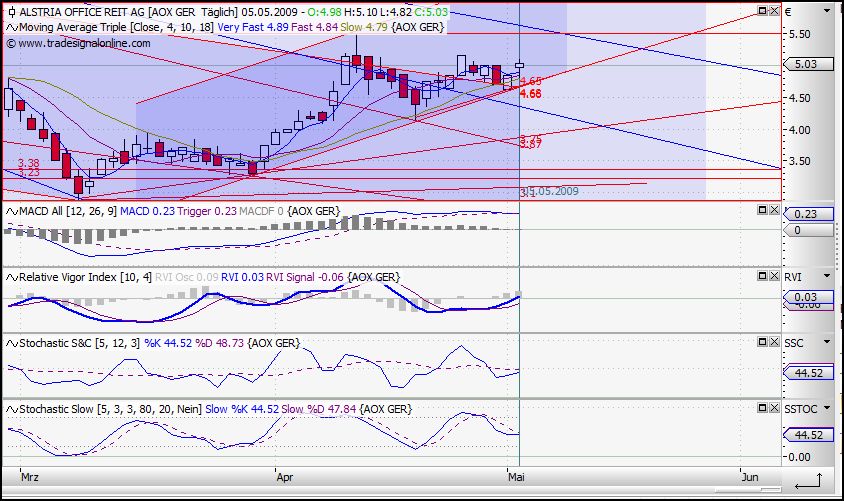The image size is (844, 501).
Task: Select the RVI Osc 0.09 legend entry
Action: click(x=187, y=278)
